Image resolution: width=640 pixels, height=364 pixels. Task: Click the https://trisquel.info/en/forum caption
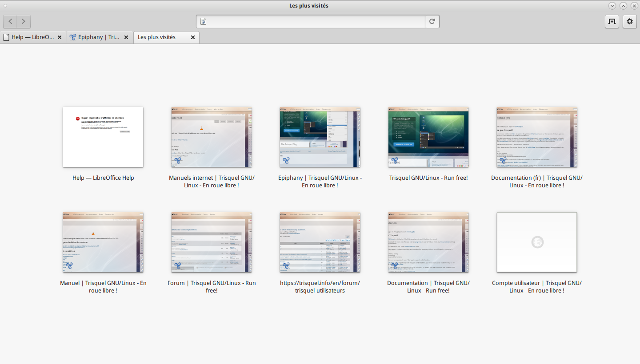[x=320, y=287]
